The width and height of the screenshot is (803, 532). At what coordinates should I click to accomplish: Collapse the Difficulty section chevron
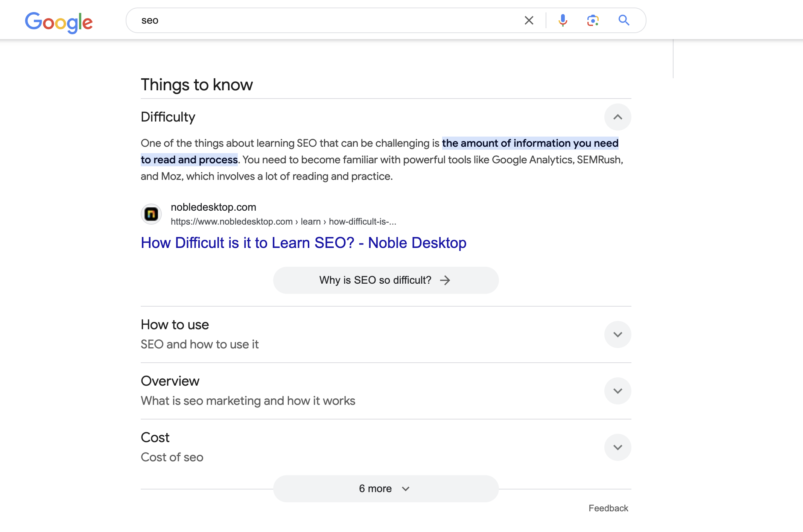point(617,117)
